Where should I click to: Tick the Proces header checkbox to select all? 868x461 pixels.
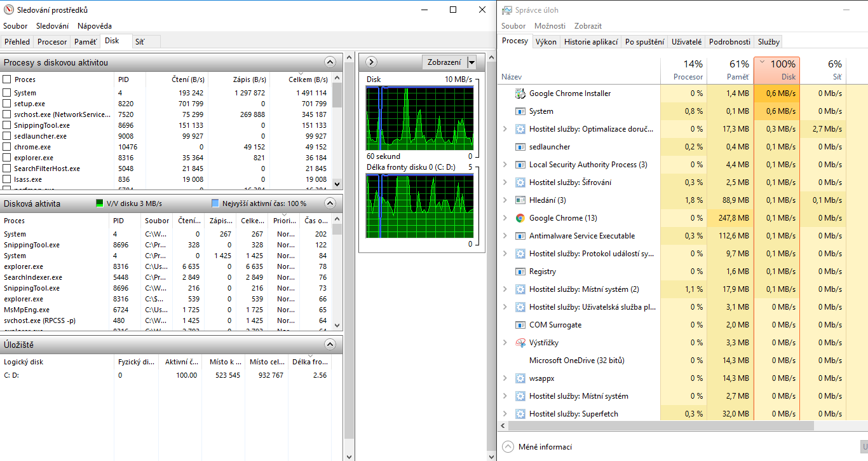click(7, 79)
